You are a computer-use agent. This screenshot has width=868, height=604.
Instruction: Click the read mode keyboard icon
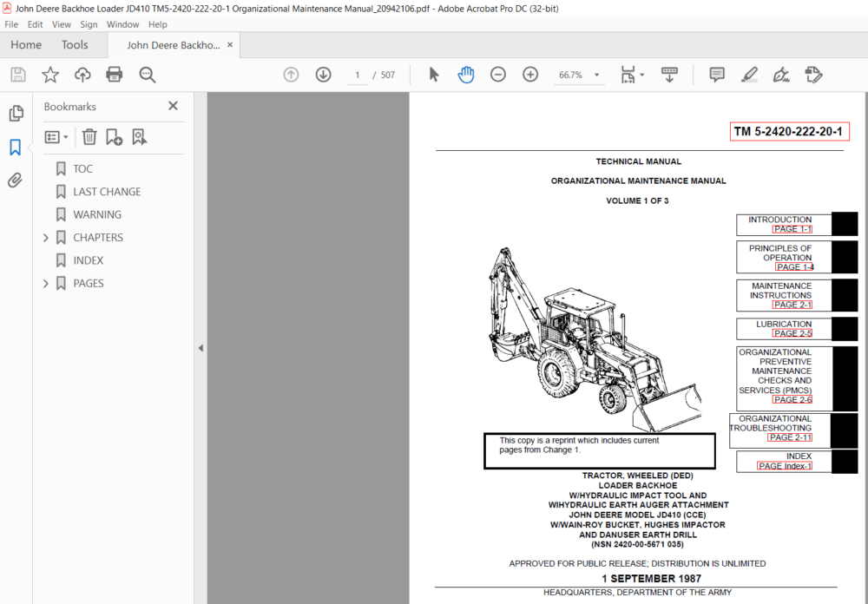(x=669, y=75)
